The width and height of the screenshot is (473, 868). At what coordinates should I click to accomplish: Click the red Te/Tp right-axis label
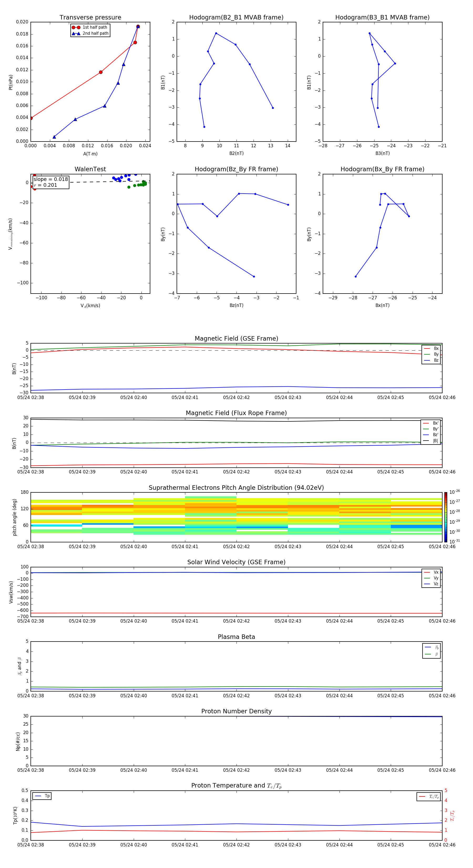click(453, 815)
